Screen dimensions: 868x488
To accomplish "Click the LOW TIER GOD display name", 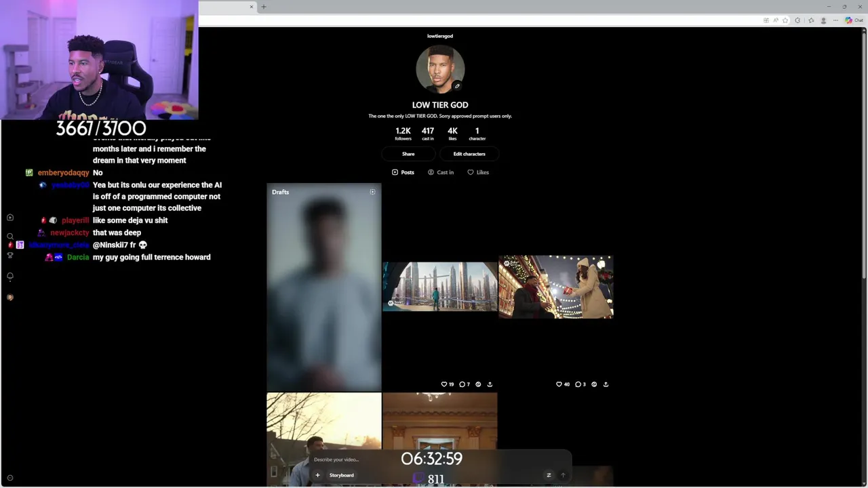I will coord(440,105).
